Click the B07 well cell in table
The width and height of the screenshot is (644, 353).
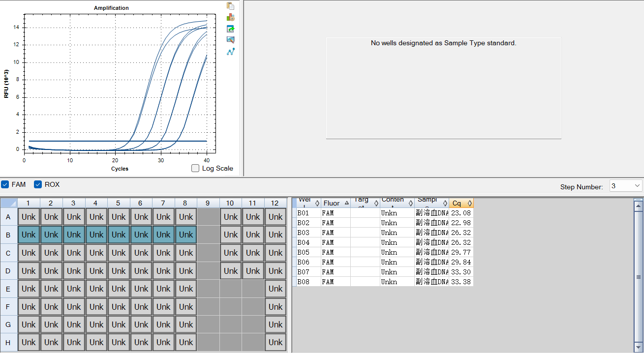pyautogui.click(x=308, y=272)
